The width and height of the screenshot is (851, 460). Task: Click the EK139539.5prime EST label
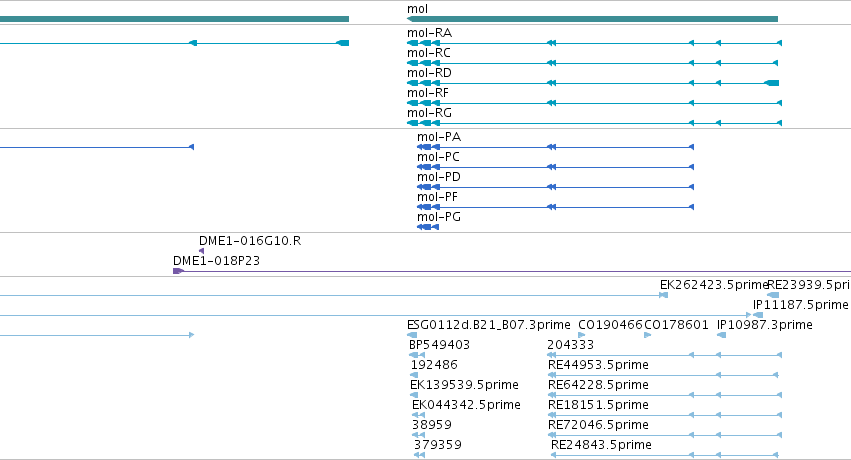[x=464, y=385]
